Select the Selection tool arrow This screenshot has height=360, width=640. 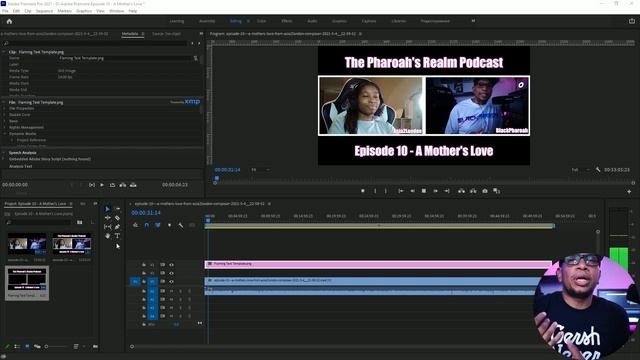[107, 209]
